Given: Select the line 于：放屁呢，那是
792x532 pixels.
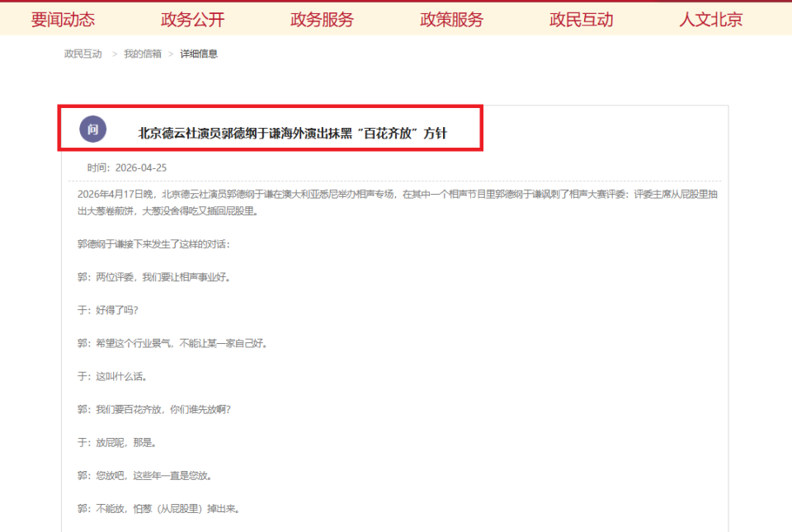Looking at the screenshot, I should pos(116,443).
